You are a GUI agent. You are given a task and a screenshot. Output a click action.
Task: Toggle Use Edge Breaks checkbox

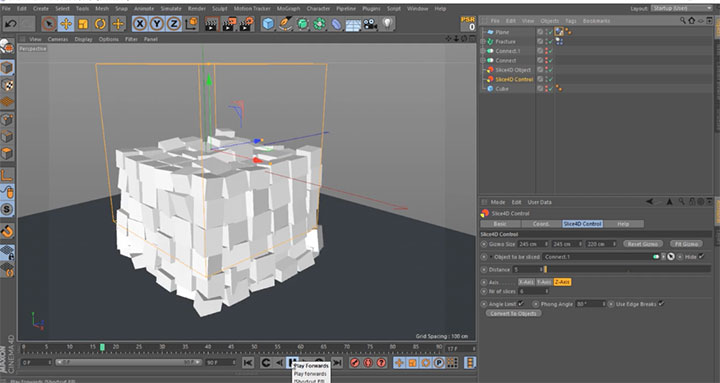pos(661,304)
